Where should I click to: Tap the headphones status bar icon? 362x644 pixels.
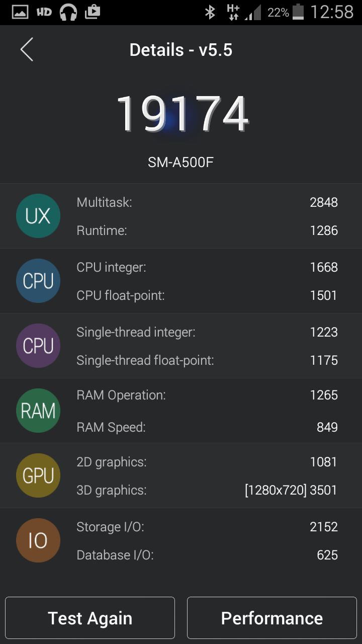point(68,12)
